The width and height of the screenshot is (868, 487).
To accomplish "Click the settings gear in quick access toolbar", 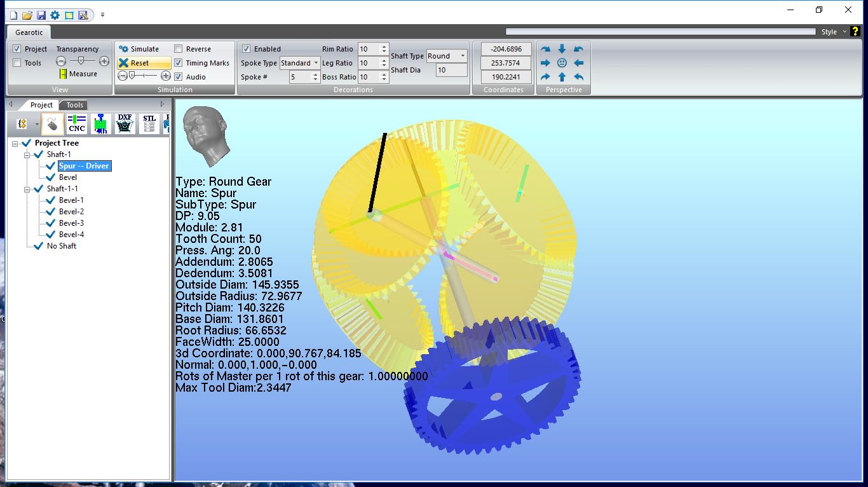I will pos(55,15).
